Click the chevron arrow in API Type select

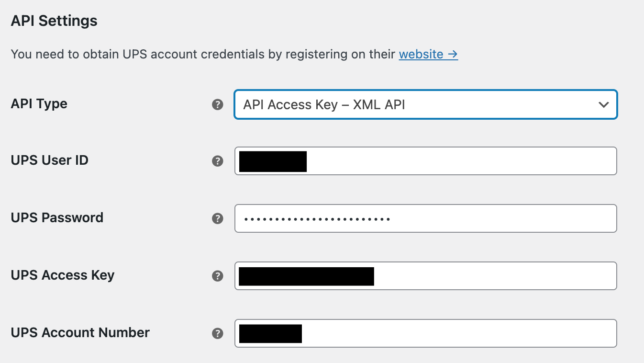pos(604,104)
